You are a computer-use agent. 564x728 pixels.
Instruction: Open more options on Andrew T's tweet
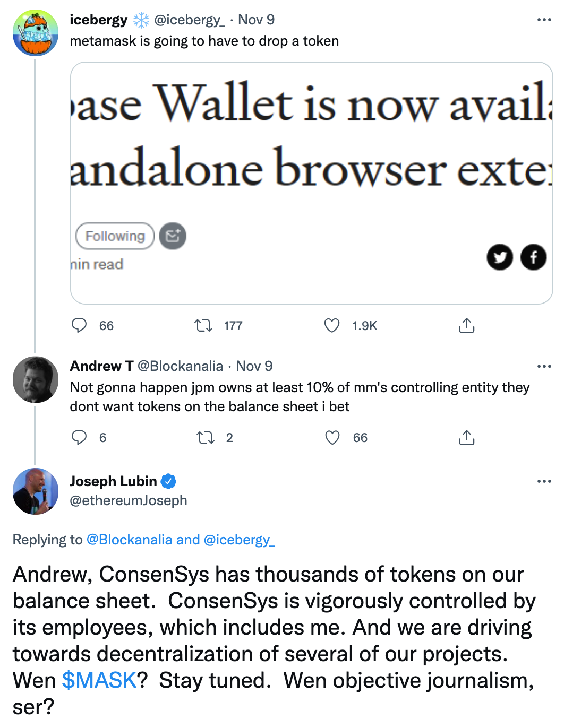[x=544, y=366]
